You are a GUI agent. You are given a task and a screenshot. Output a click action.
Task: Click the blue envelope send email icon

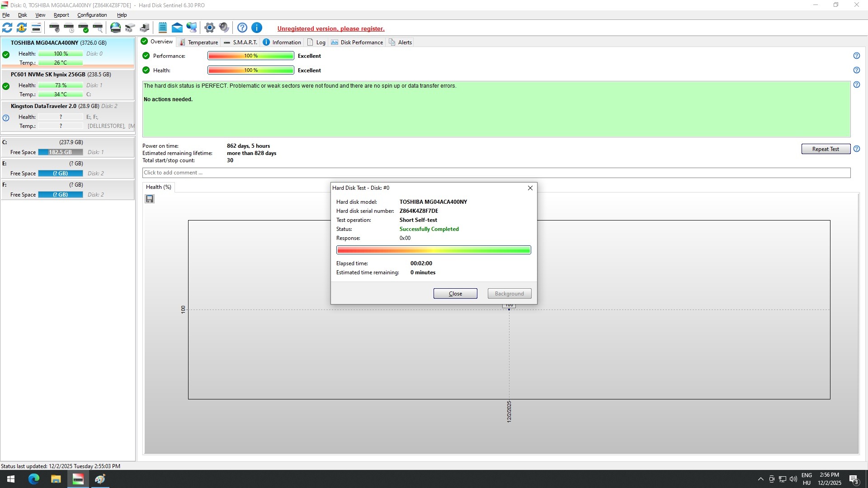point(177,28)
